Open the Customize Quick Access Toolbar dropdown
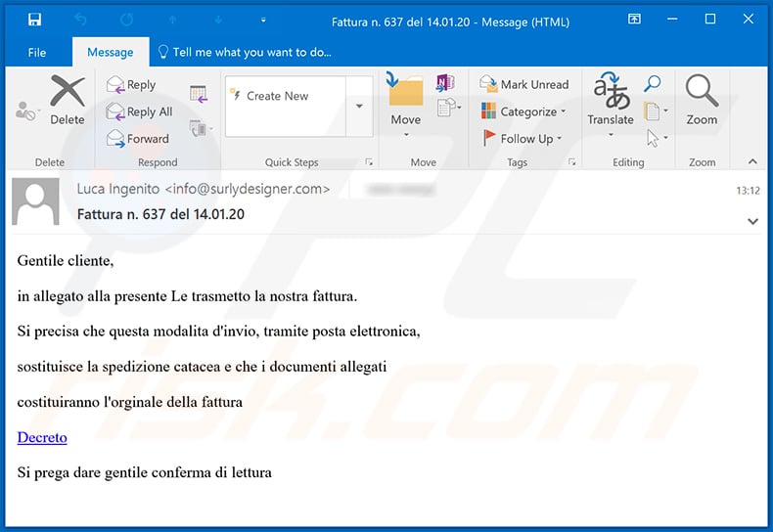The width and height of the screenshot is (773, 532). click(x=263, y=20)
